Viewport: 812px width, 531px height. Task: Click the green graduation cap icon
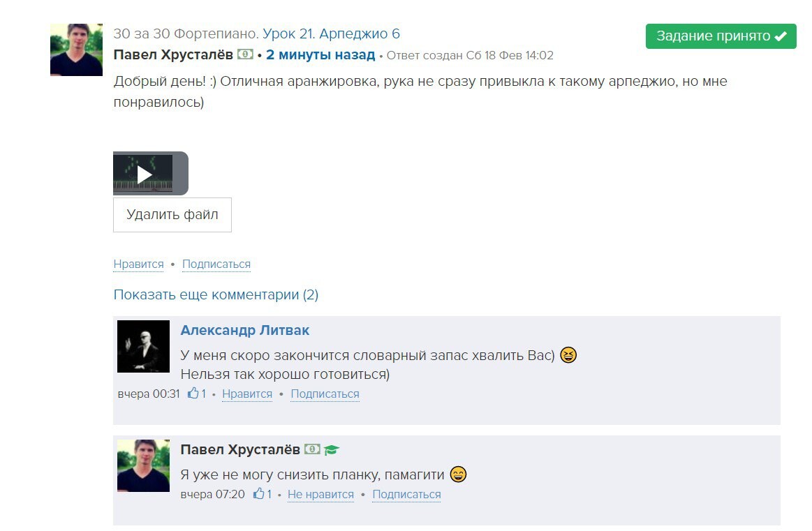pos(332,450)
